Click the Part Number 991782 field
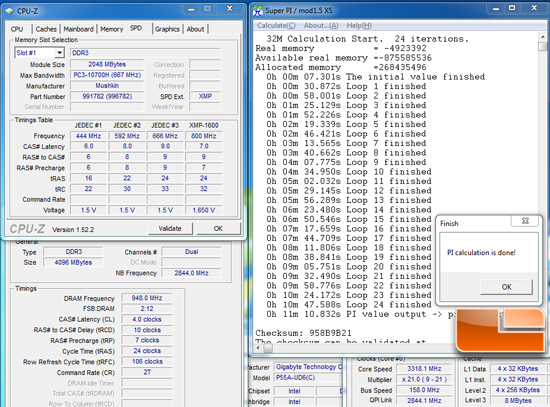Image resolution: width=550 pixels, height=407 pixels. click(107, 96)
